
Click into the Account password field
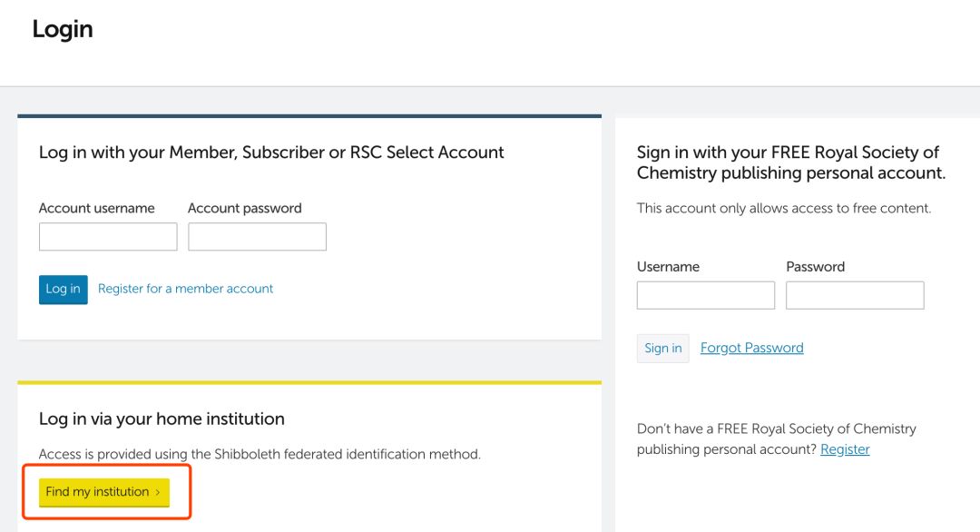click(x=257, y=236)
